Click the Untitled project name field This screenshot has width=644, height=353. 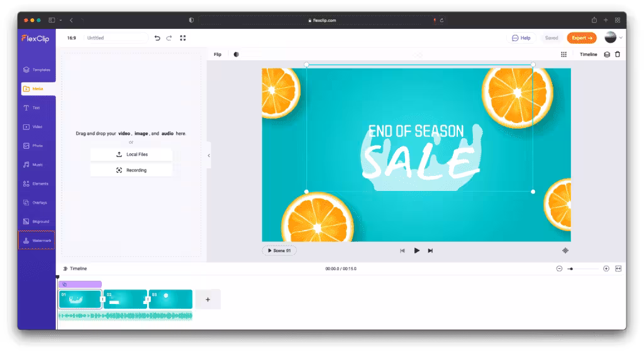tap(116, 38)
